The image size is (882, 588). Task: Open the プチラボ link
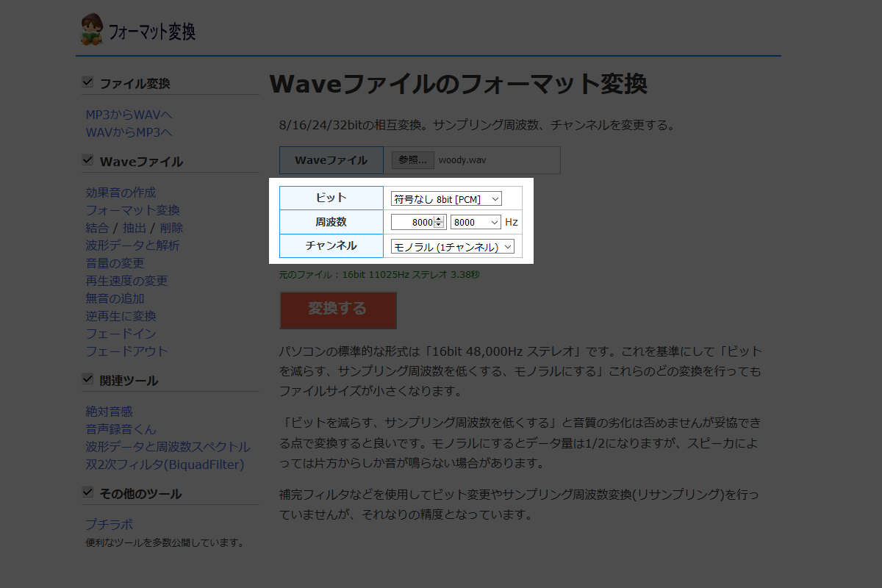pos(109,525)
